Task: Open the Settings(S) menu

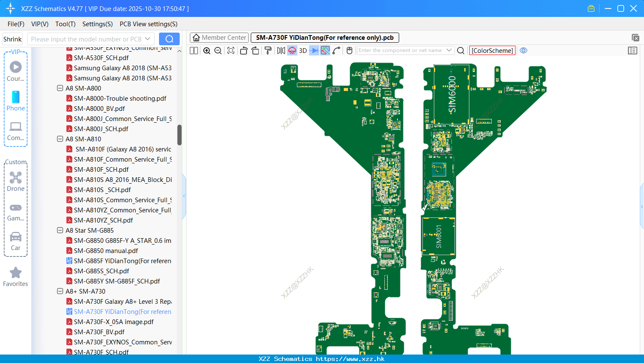Action: 98,24
